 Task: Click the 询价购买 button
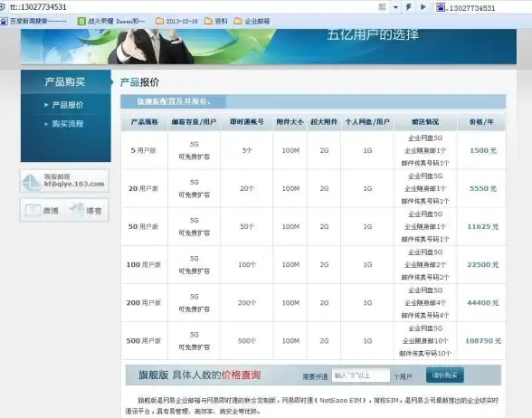pos(445,375)
